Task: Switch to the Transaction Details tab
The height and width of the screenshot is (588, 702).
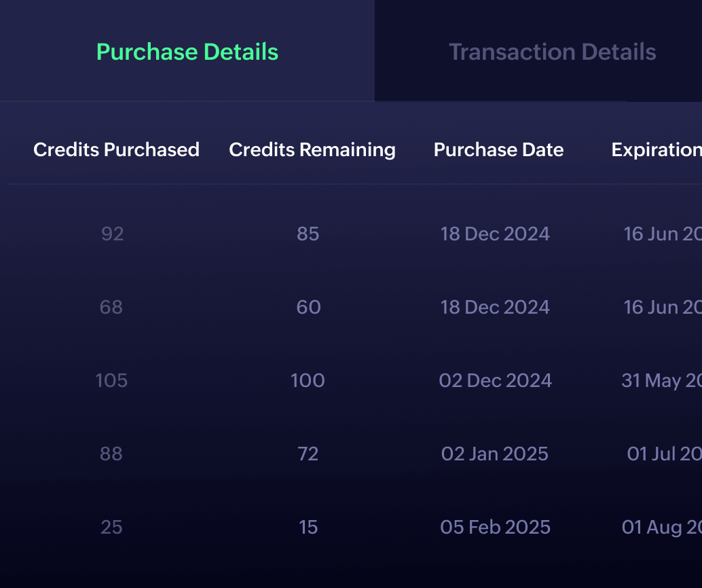Action: pyautogui.click(x=551, y=52)
